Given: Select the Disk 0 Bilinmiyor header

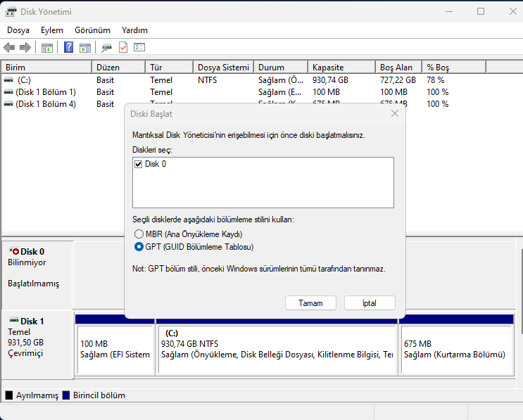Looking at the screenshot, I should [37, 275].
